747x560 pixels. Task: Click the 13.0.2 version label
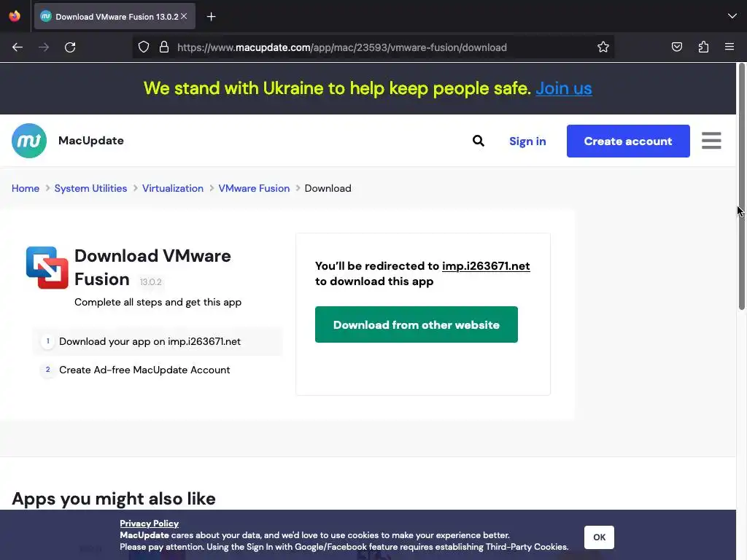coord(150,282)
